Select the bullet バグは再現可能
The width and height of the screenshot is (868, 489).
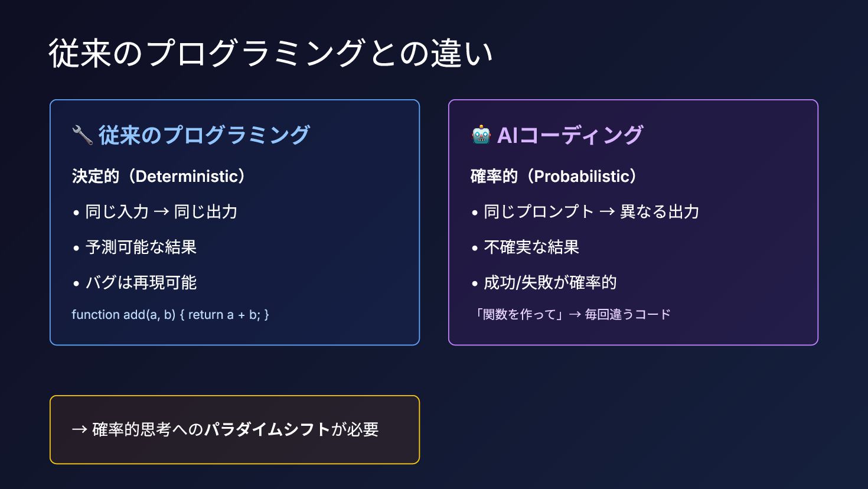coord(141,282)
